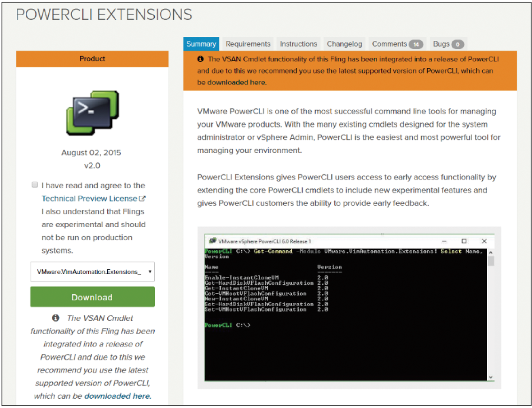Check the license agreement checkbox
Screen dimensions: 532x408
tap(35, 185)
